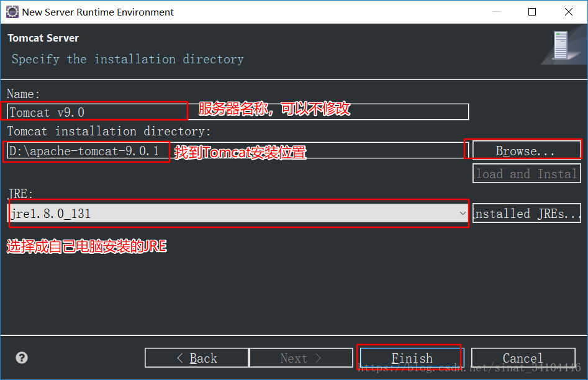The height and width of the screenshot is (380, 588).
Task: Edit the Name field with Tomcat v9.0
Action: (238, 112)
